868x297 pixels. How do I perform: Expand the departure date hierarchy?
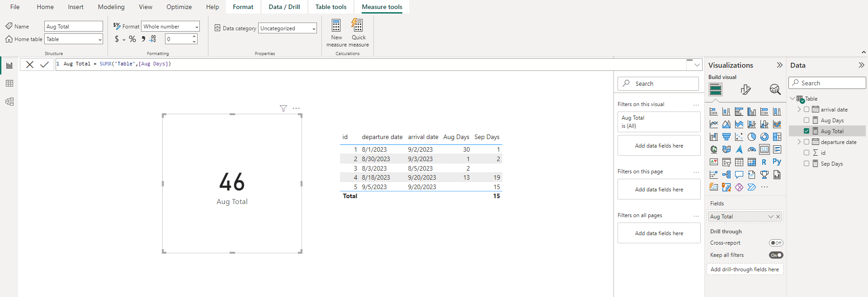[799, 142]
